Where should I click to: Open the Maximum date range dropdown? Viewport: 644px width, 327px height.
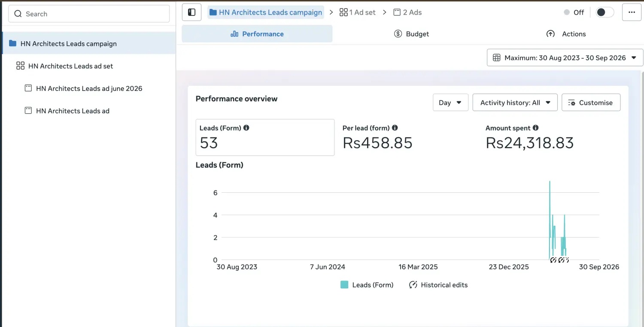tap(565, 58)
